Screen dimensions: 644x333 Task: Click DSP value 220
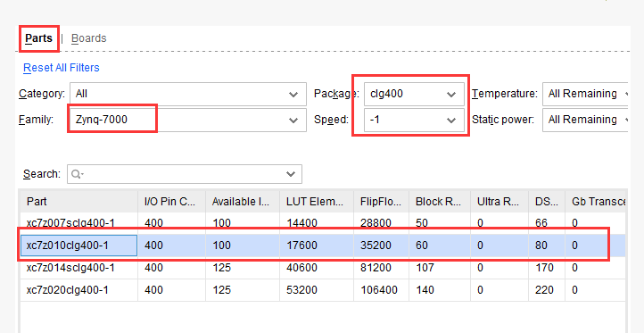point(544,290)
